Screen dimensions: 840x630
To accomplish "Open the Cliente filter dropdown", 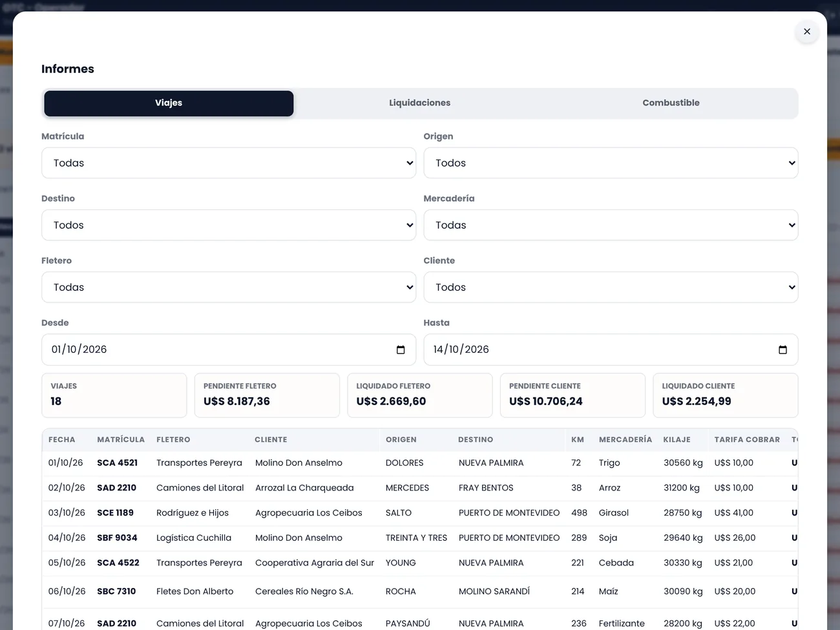I will [x=611, y=287].
